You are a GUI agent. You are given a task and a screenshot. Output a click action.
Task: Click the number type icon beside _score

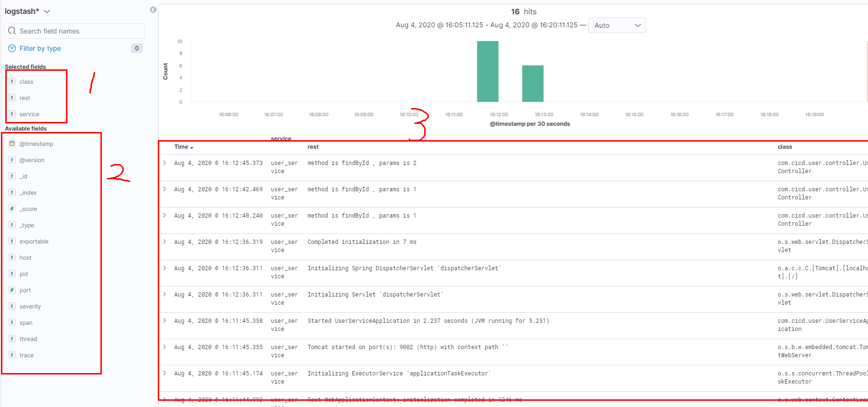[12, 209]
